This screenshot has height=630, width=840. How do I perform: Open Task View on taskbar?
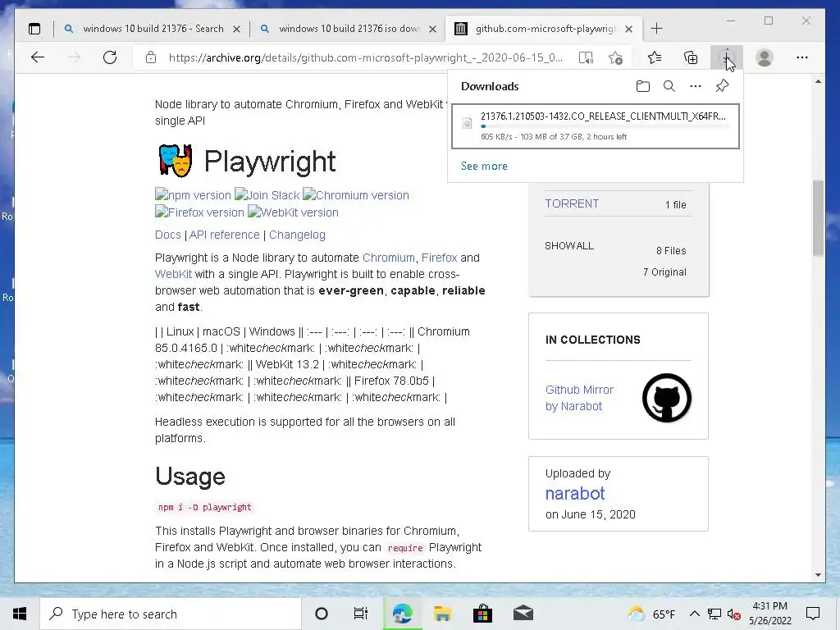click(x=361, y=614)
